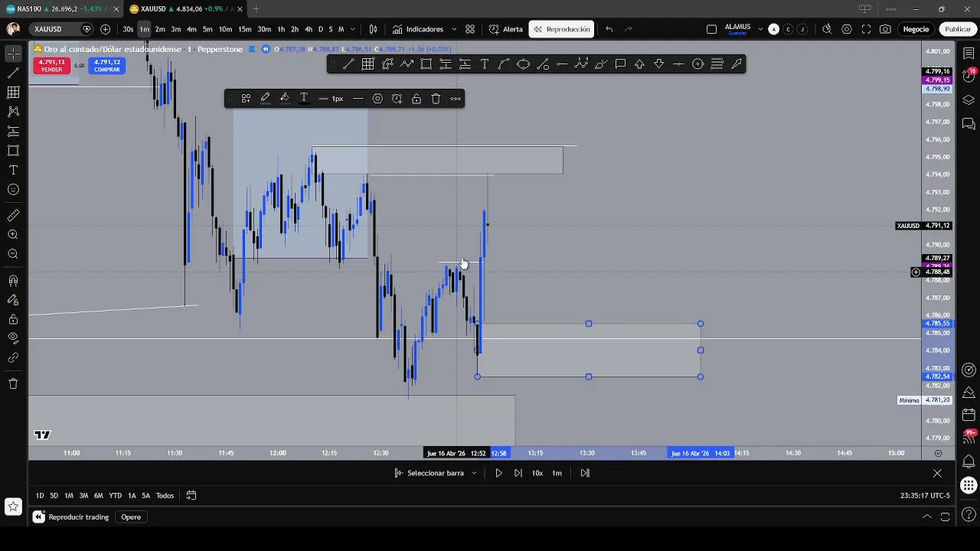The height and width of the screenshot is (551, 980).
Task: Click the favorites star at sidebar bottom
Action: 13,506
